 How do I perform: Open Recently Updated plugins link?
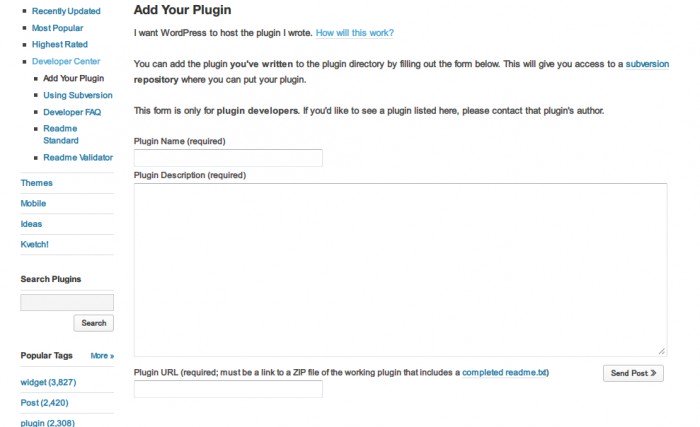coord(67,11)
